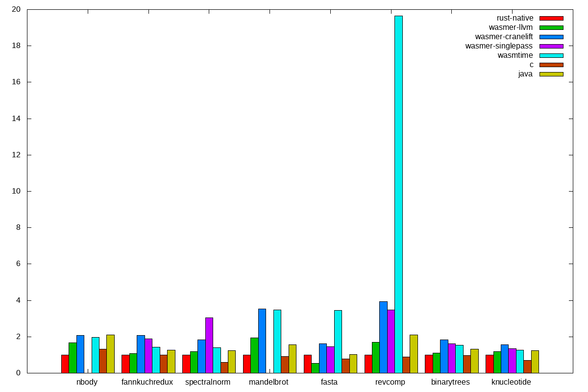The image size is (588, 392).
Task: Click the java yellow legend swatch
Action: [x=551, y=74]
